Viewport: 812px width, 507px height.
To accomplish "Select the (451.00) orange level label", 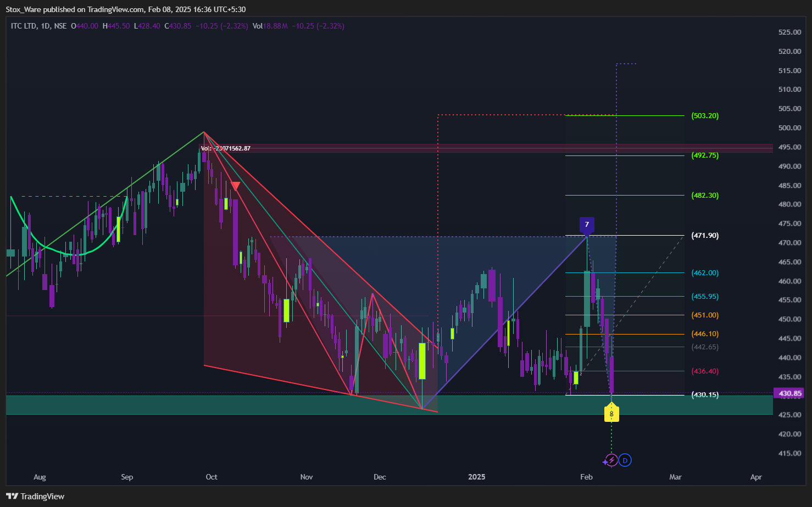I will (705, 315).
